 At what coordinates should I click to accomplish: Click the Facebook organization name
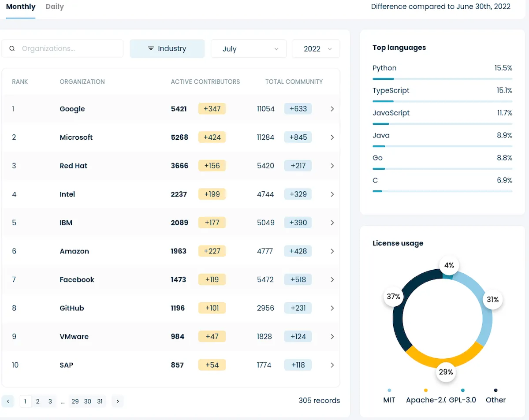pos(77,279)
